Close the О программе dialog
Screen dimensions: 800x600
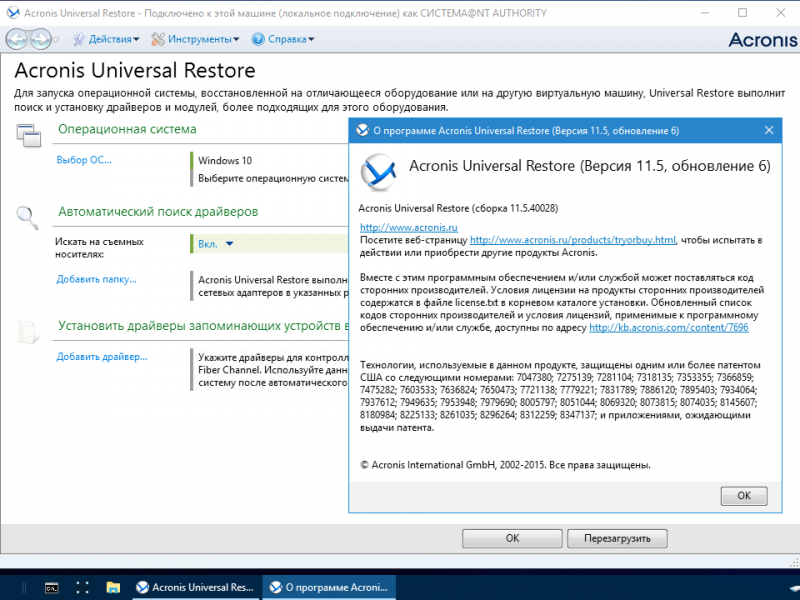pyautogui.click(x=769, y=130)
